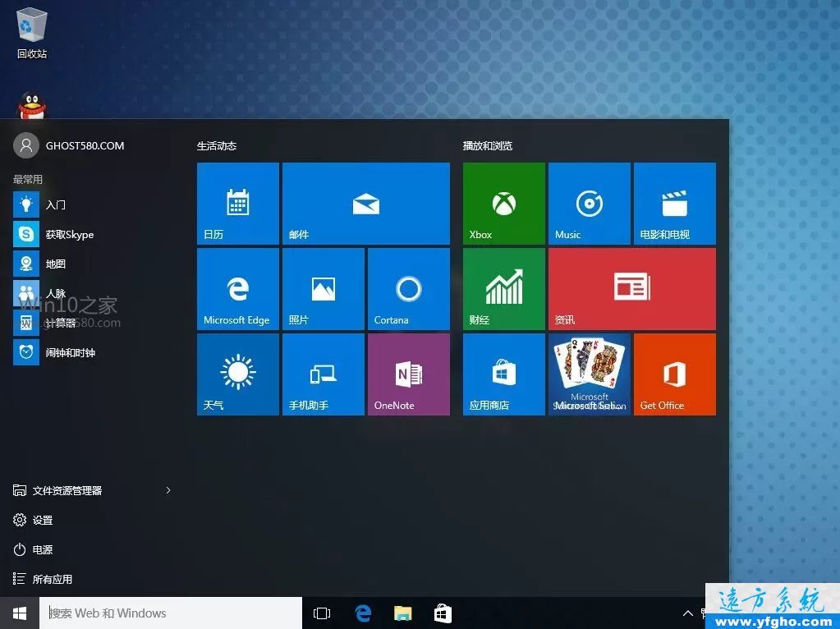The width and height of the screenshot is (840, 629).
Task: Select 获取Skype from most used list
Action: click(69, 234)
